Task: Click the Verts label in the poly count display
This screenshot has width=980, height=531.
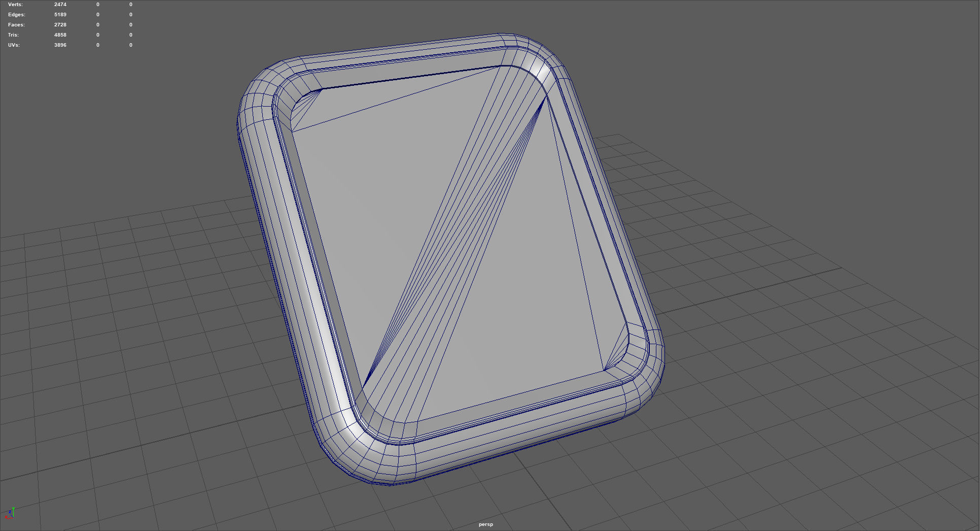Action: point(15,4)
